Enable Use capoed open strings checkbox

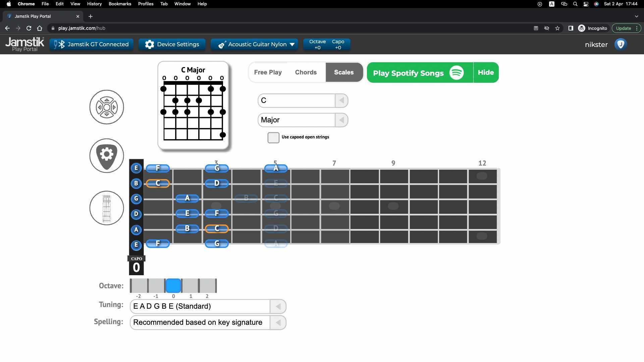273,137
